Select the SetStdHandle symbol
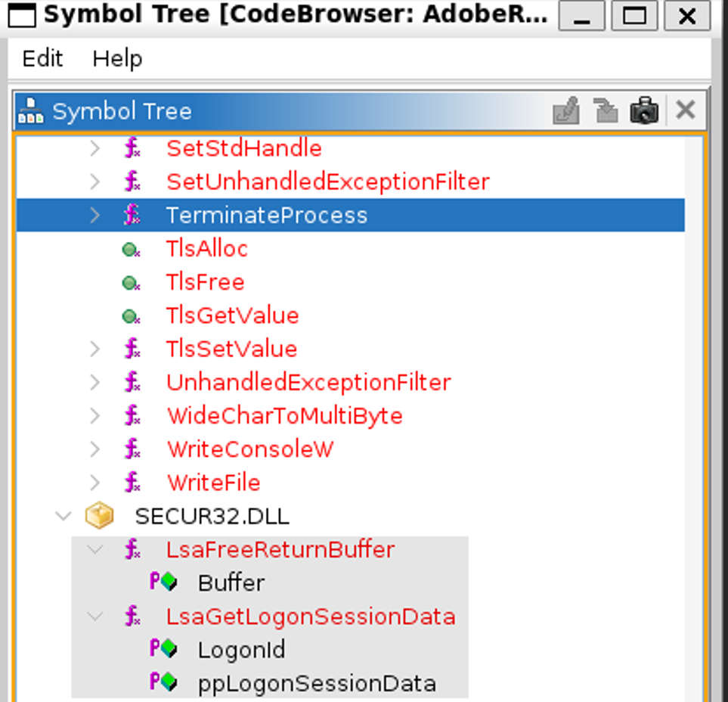 coord(243,149)
